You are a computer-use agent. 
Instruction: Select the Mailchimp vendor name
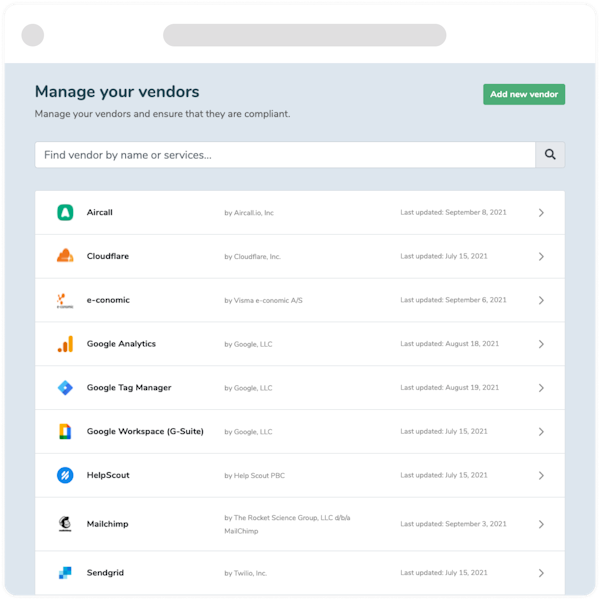coord(108,524)
